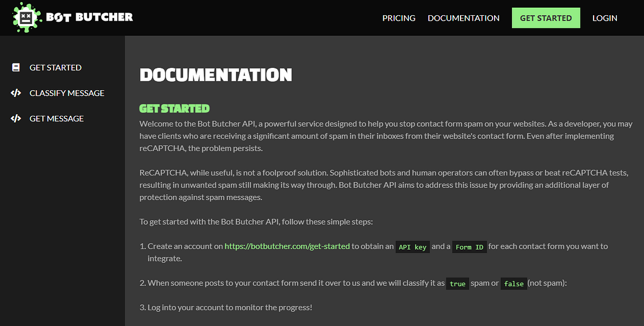The height and width of the screenshot is (326, 644).
Task: Click the Bot Butcher robot logo icon
Action: [x=27, y=17]
